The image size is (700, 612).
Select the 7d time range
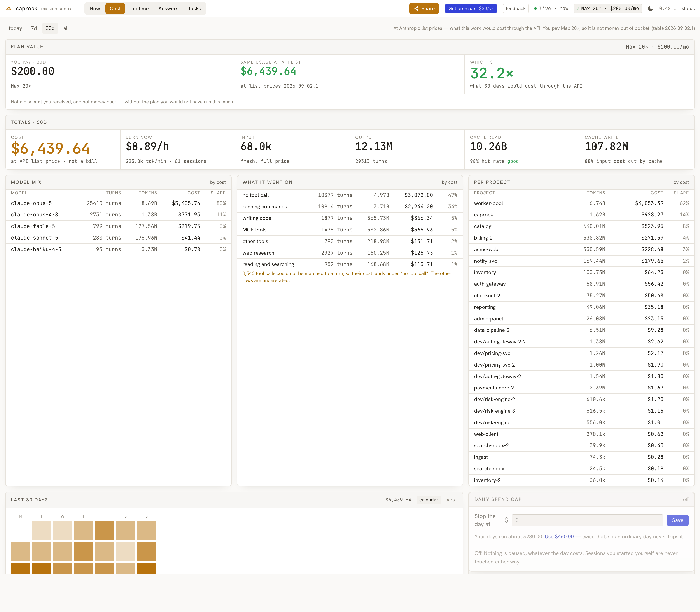pyautogui.click(x=34, y=28)
